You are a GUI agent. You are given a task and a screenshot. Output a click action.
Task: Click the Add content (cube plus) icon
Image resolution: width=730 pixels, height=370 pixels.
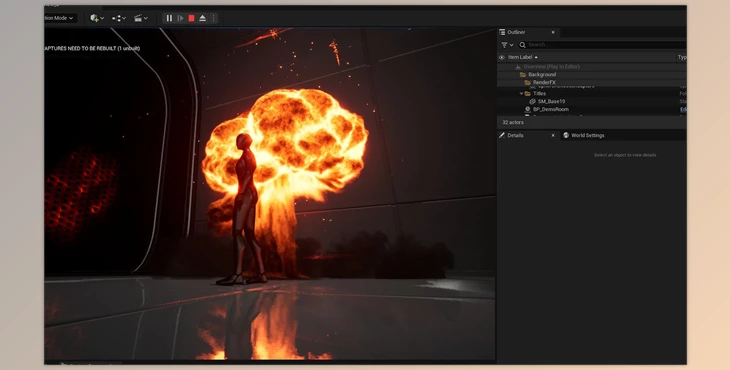[x=94, y=18]
